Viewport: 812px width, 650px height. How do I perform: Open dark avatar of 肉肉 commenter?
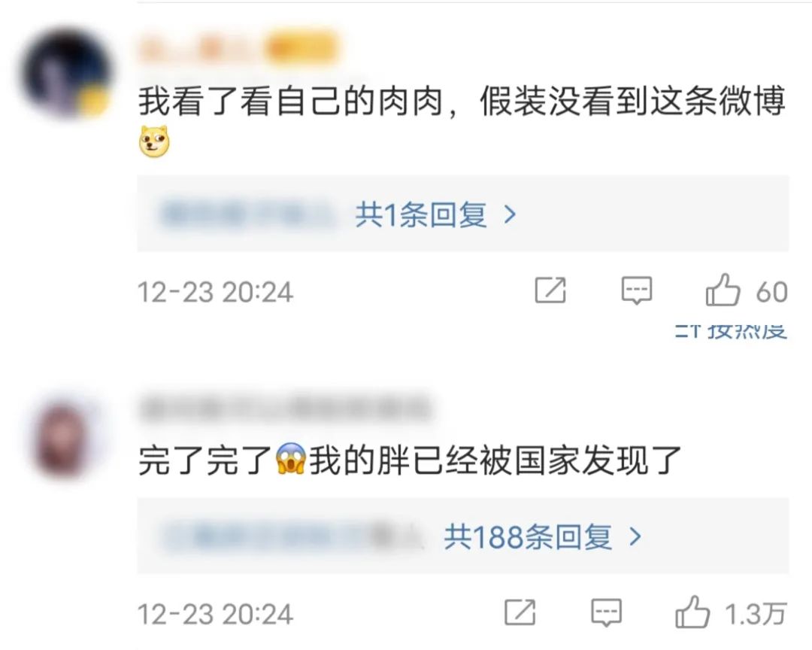tap(67, 73)
